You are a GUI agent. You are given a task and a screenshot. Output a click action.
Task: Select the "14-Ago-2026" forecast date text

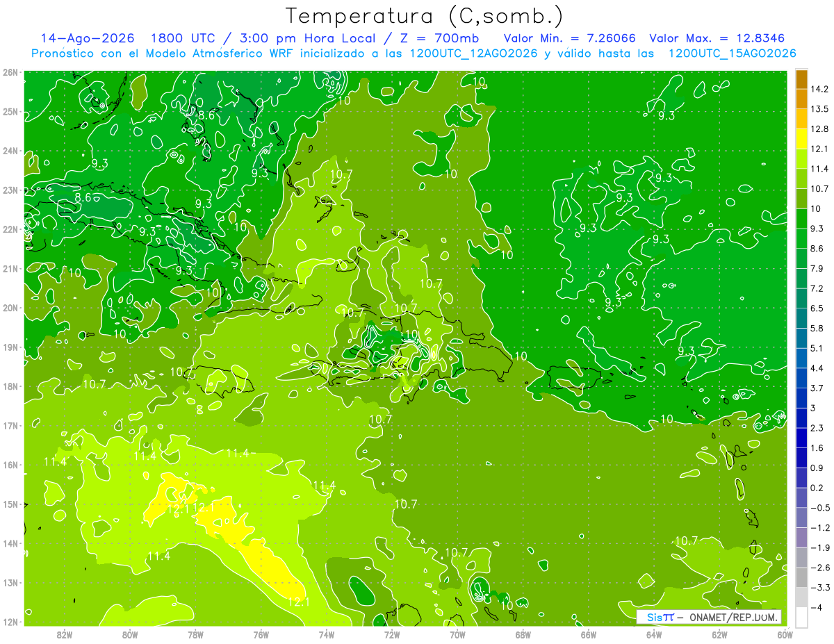[88, 38]
